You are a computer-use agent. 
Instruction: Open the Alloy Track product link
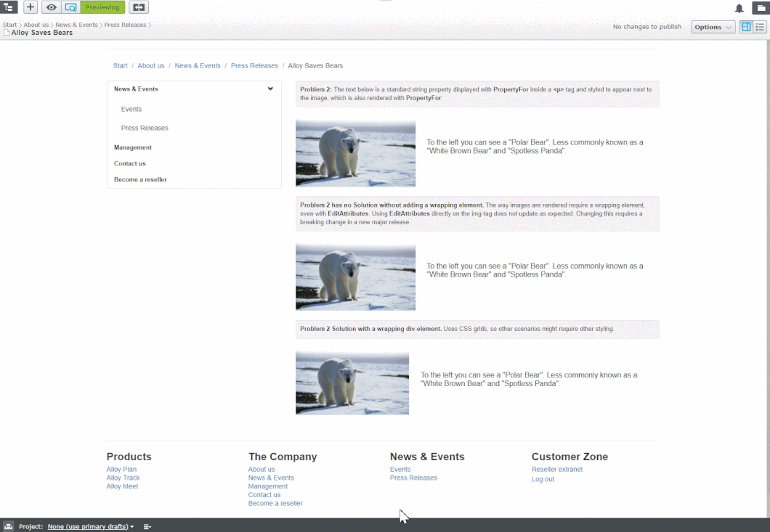coord(123,478)
